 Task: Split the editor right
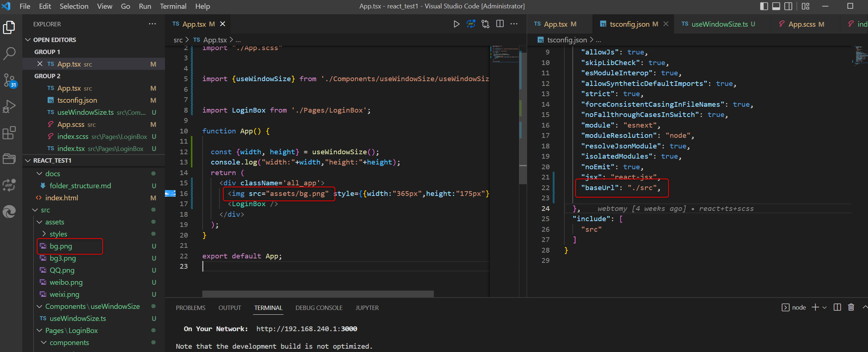point(500,24)
